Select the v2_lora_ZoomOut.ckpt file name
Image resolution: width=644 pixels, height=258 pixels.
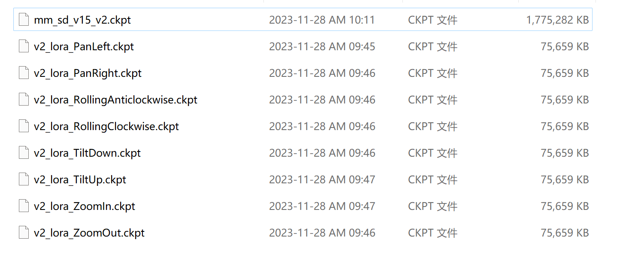(89, 233)
